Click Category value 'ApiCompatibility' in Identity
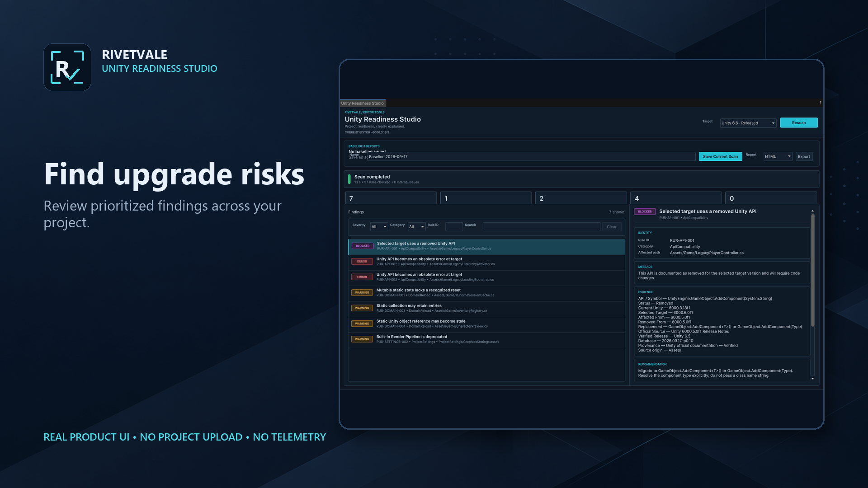868x488 pixels. (685, 247)
